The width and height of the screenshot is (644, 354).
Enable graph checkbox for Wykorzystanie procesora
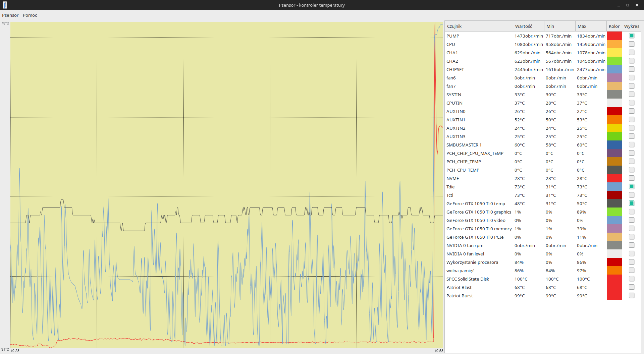[x=632, y=262]
